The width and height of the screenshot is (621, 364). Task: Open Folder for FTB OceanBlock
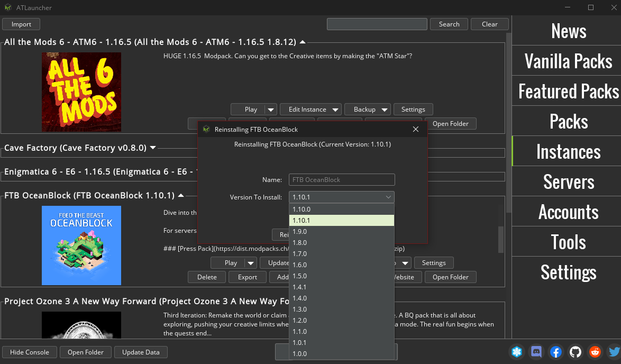450,277
